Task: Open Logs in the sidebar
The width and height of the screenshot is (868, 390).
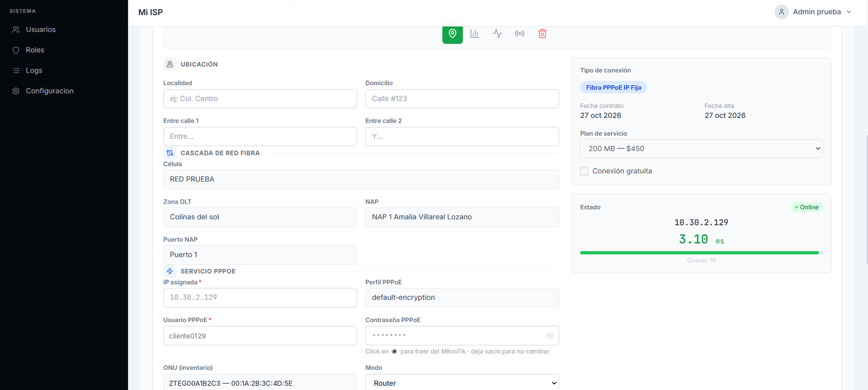Action: pyautogui.click(x=34, y=71)
